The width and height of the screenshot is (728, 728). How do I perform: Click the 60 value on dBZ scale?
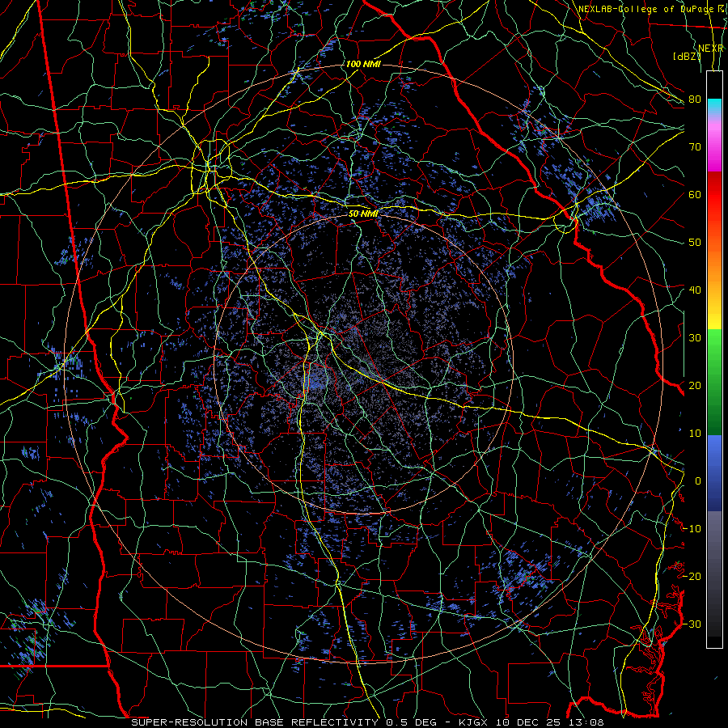tap(695, 194)
